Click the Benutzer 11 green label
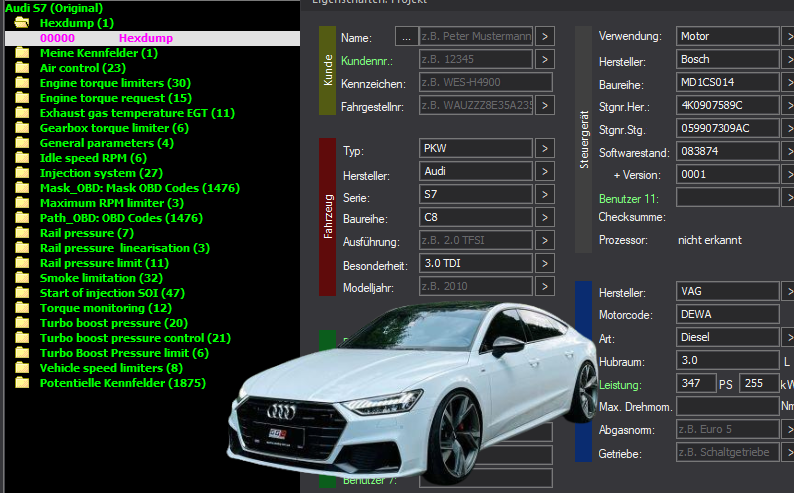Image resolution: width=794 pixels, height=493 pixels. [628, 199]
